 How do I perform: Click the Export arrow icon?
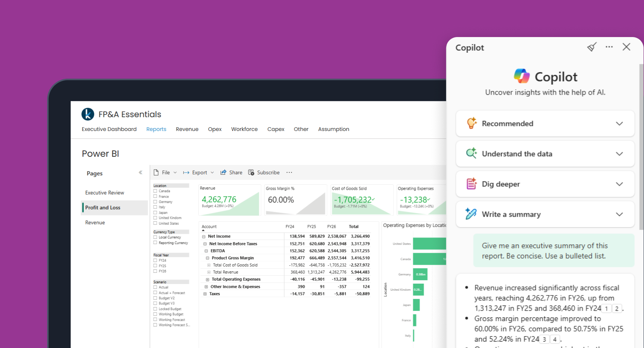click(186, 173)
